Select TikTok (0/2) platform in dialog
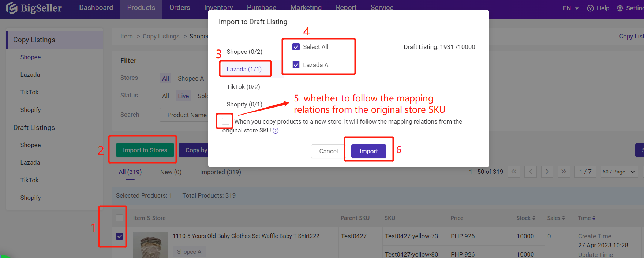 click(243, 87)
